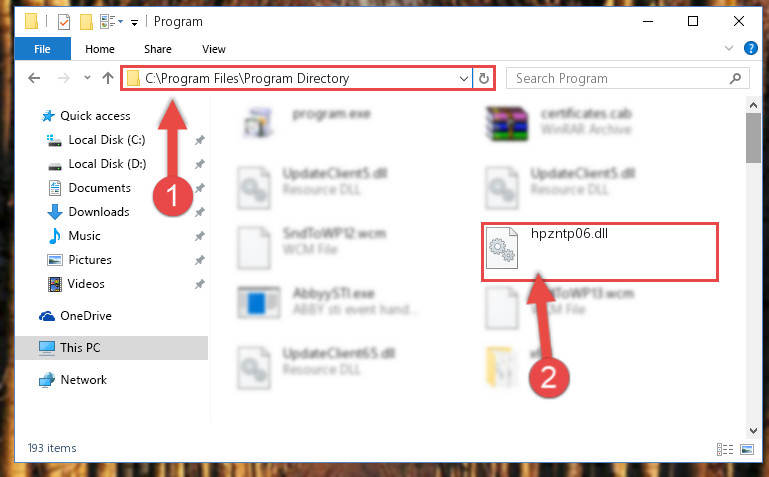Click the vertical scrollbar thumb

pyautogui.click(x=753, y=138)
